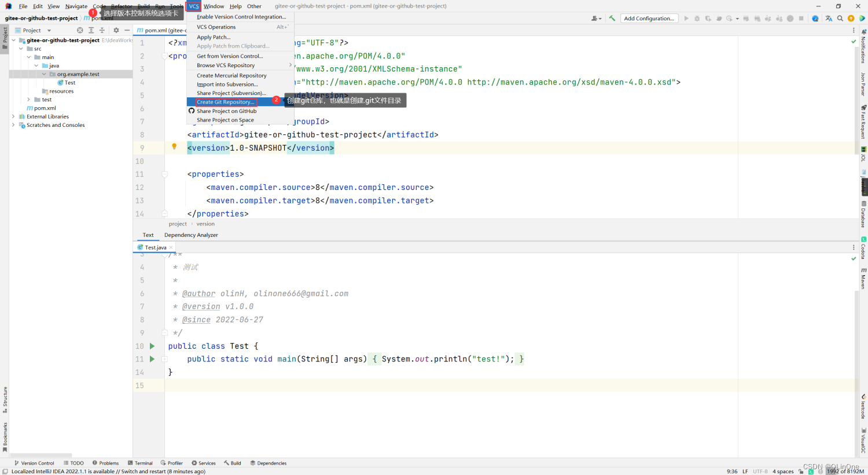Viewport: 868px width, 475px height.
Task: Open the Services tool window
Action: pos(204,463)
